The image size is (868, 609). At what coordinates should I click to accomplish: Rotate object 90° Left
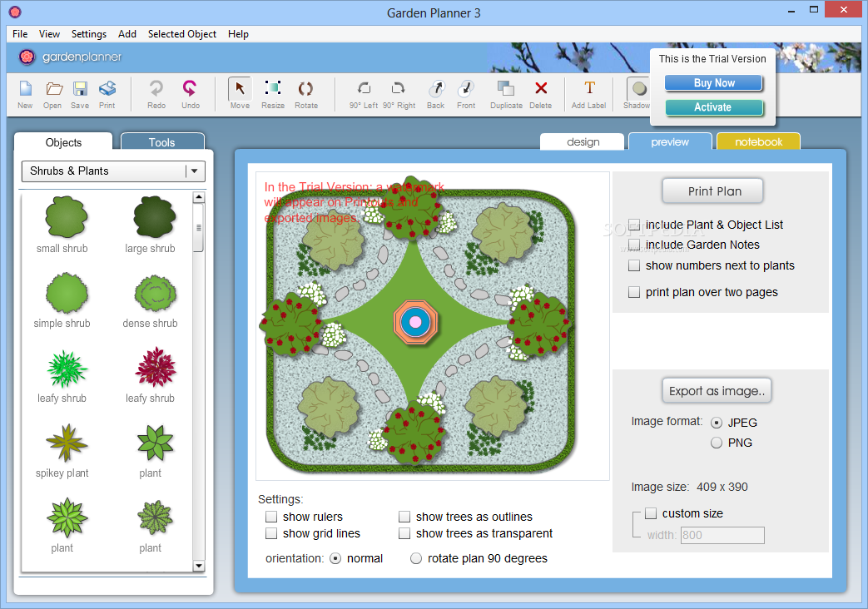point(364,94)
